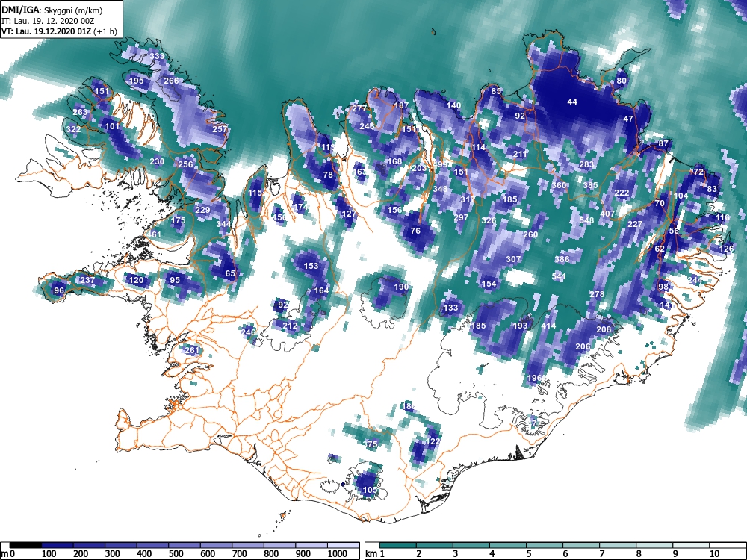Viewport: 747px width, 560px height.
Task: Click visibility value 277 on the map
Action: coord(359,108)
